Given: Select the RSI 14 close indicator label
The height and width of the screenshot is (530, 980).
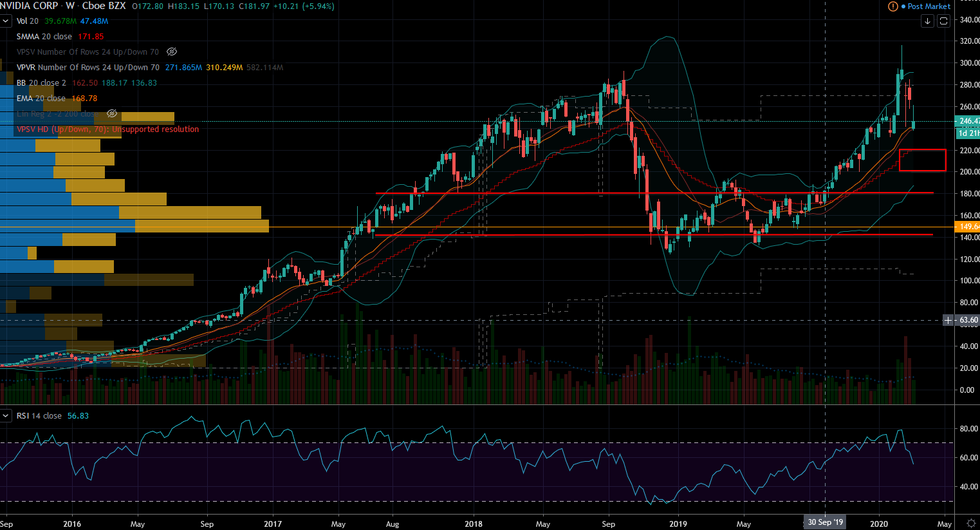Looking at the screenshot, I should coord(39,416).
